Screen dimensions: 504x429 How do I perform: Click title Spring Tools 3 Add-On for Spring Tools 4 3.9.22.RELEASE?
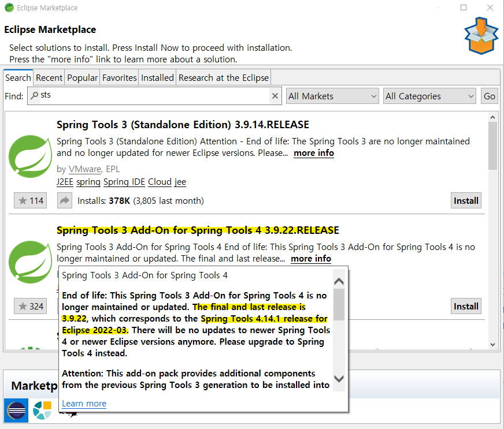(x=198, y=230)
